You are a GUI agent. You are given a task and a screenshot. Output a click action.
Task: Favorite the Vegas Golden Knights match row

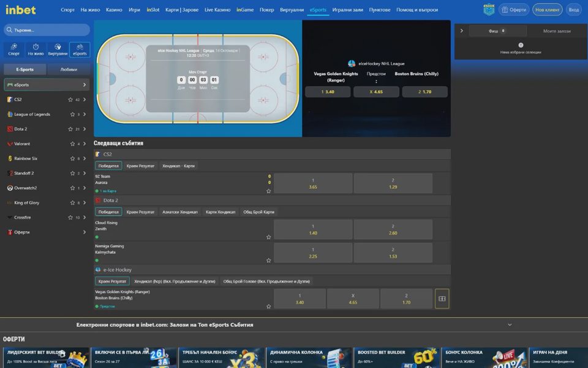point(268,307)
